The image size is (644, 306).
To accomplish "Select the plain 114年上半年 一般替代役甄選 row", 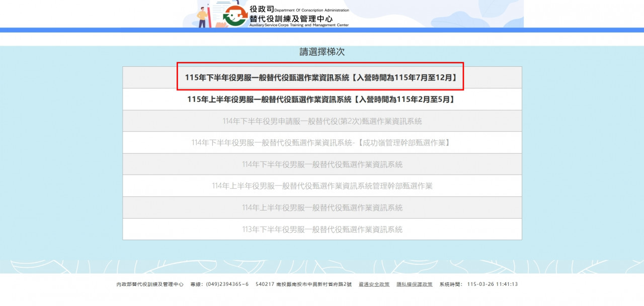I will (x=322, y=208).
